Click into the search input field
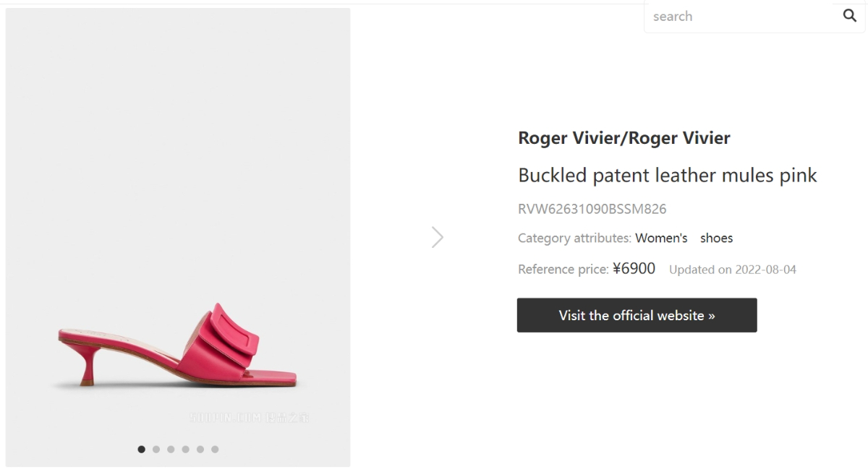Image resolution: width=868 pixels, height=472 pixels. (738, 16)
